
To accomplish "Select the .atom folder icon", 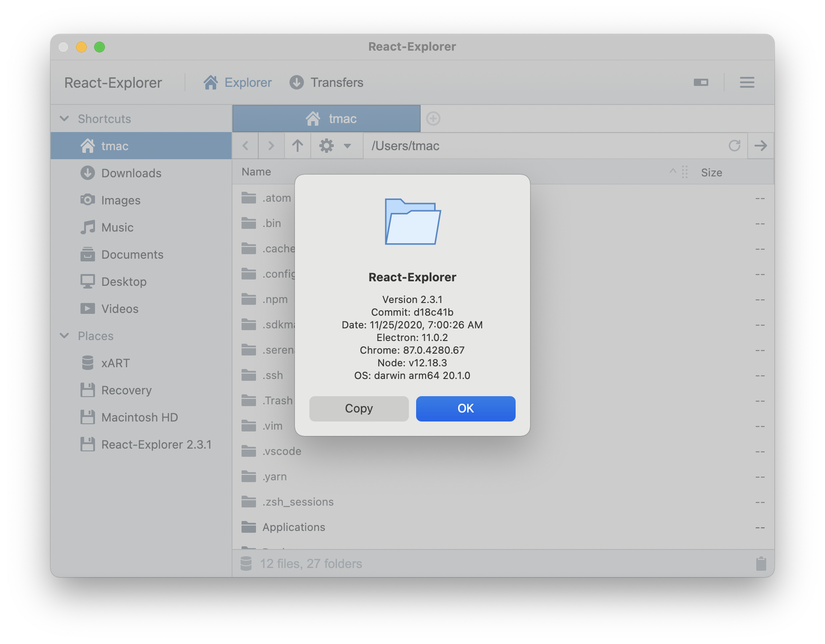I will pyautogui.click(x=248, y=198).
